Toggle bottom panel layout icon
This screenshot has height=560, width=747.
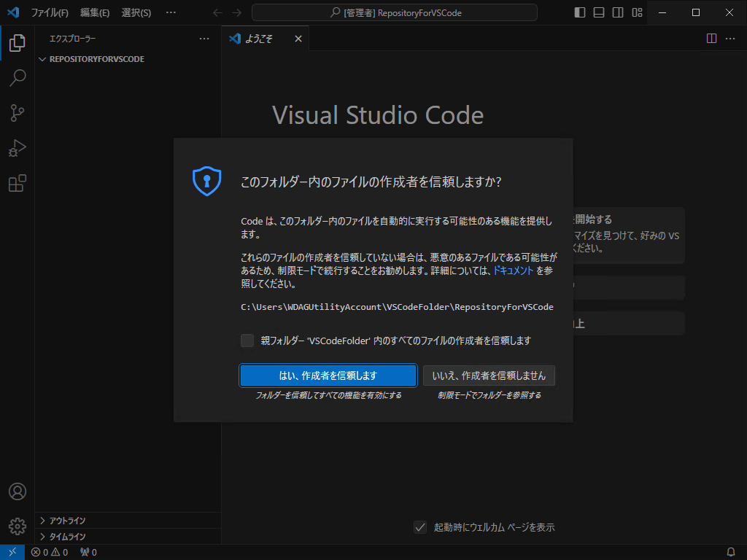tap(599, 13)
